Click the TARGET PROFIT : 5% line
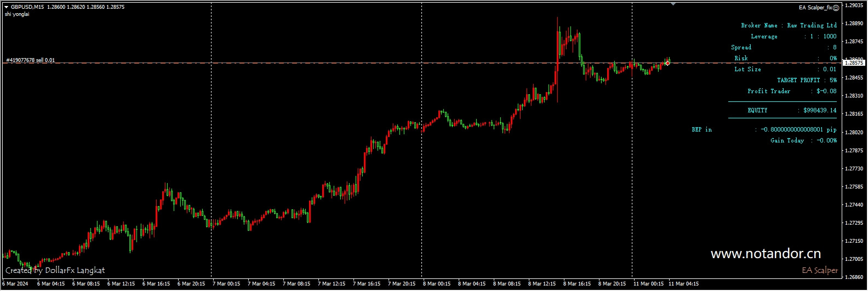This screenshot has height=291, width=868. pos(807,80)
